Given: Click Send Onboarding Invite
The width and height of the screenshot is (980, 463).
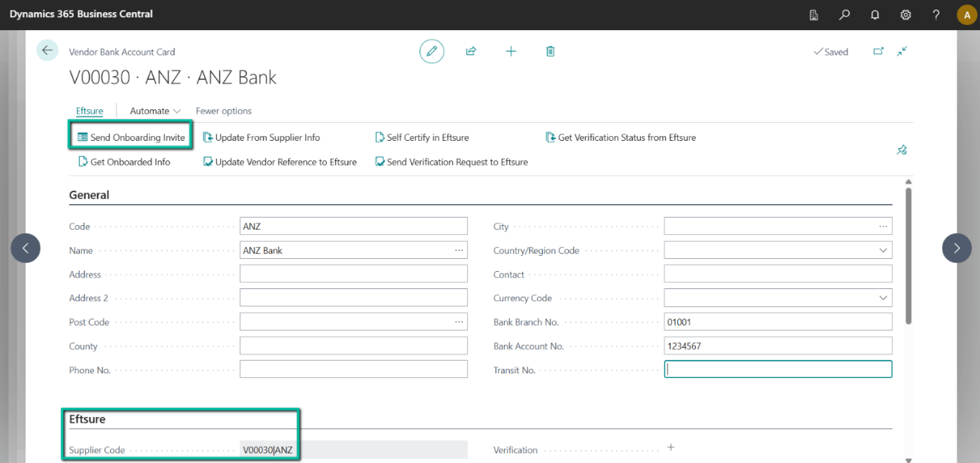Looking at the screenshot, I should point(132,137).
